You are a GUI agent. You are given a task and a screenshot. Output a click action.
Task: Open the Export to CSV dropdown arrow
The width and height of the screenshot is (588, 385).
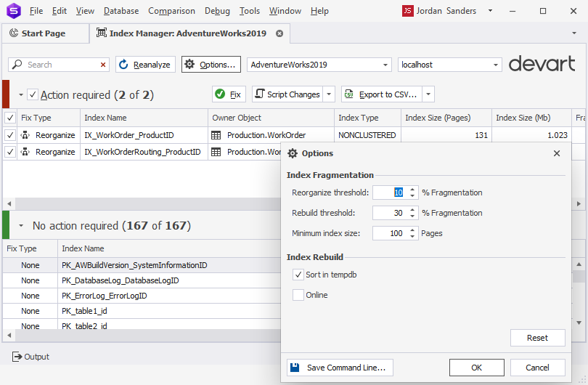(428, 94)
